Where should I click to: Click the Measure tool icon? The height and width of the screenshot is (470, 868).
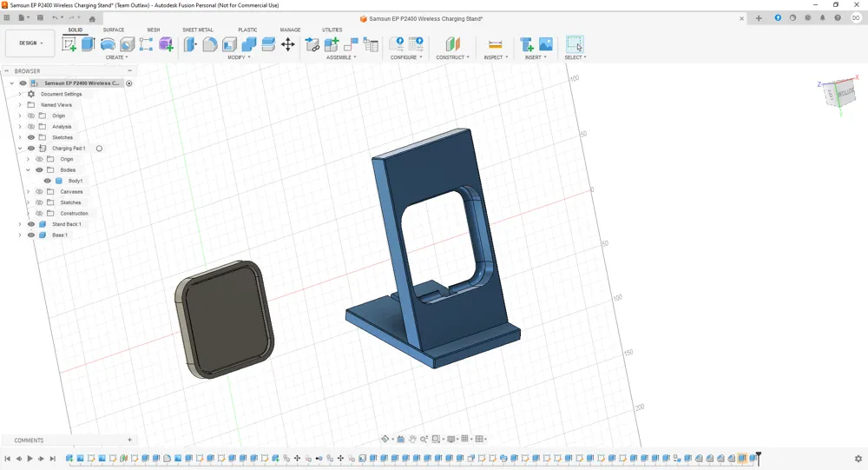[x=496, y=44]
